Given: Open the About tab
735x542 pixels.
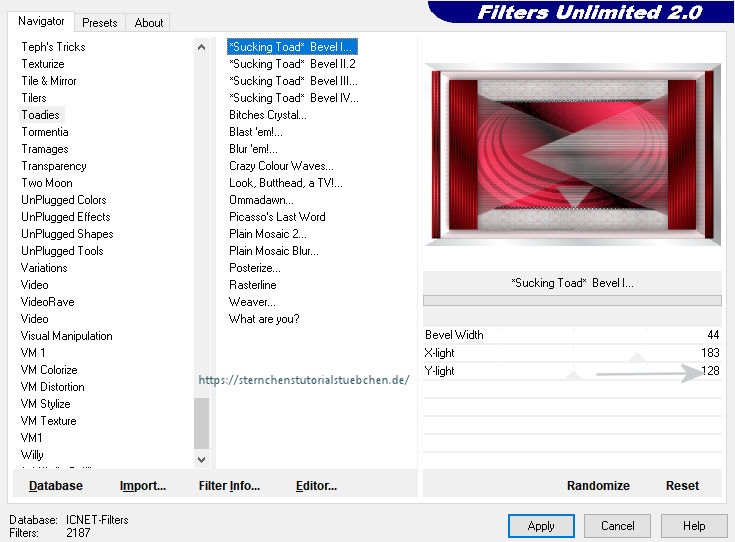Looking at the screenshot, I should (149, 22).
